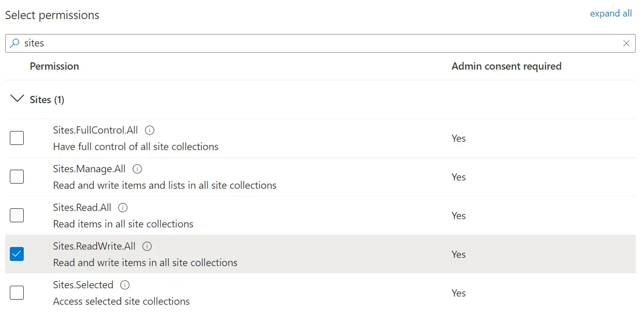Select the Sites.ReadWrite.All row
This screenshot has height=312, width=644.
pyautogui.click(x=310, y=254)
